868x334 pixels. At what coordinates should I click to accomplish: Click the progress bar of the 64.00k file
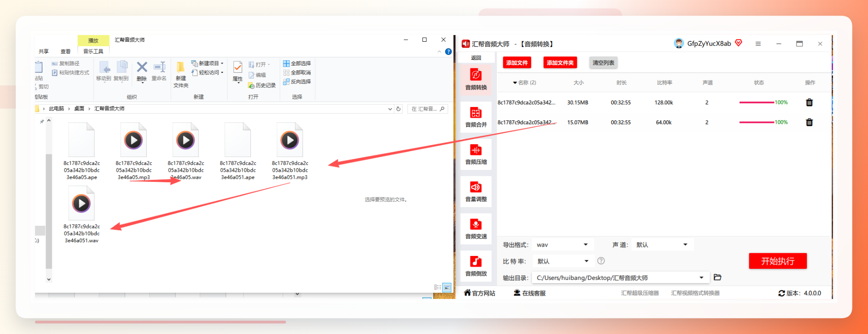click(757, 122)
